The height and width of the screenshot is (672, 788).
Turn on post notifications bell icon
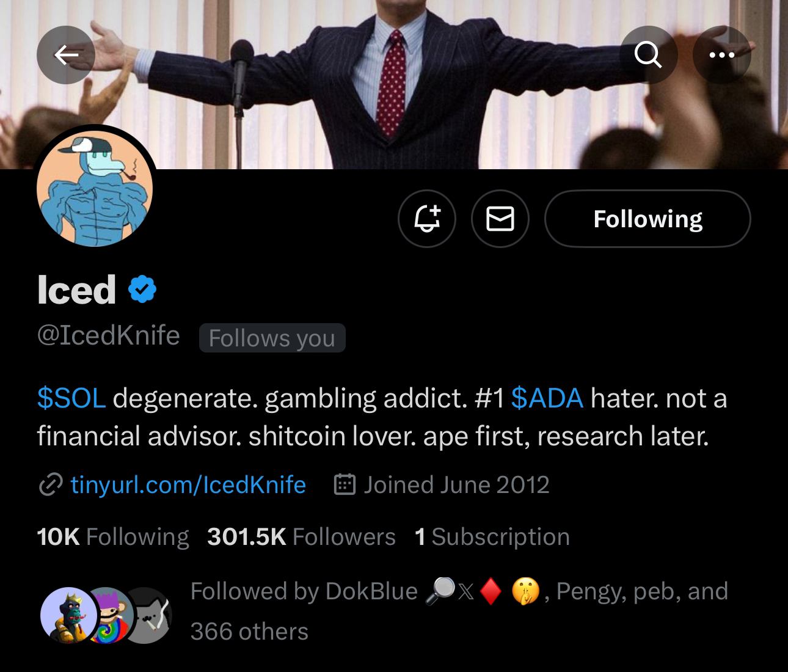[427, 219]
